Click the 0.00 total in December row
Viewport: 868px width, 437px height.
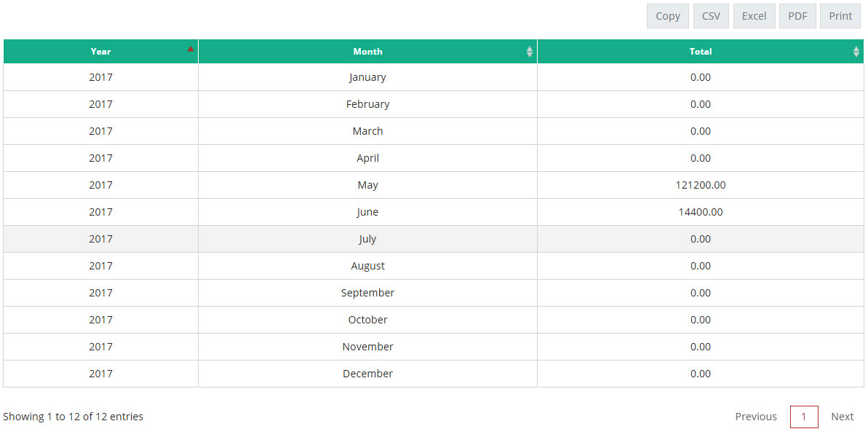tap(700, 374)
